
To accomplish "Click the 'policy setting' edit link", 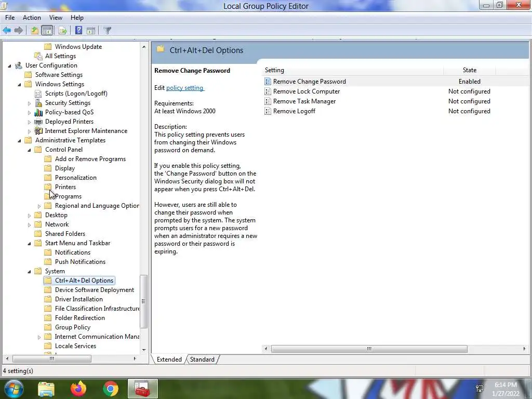I will point(185,87).
